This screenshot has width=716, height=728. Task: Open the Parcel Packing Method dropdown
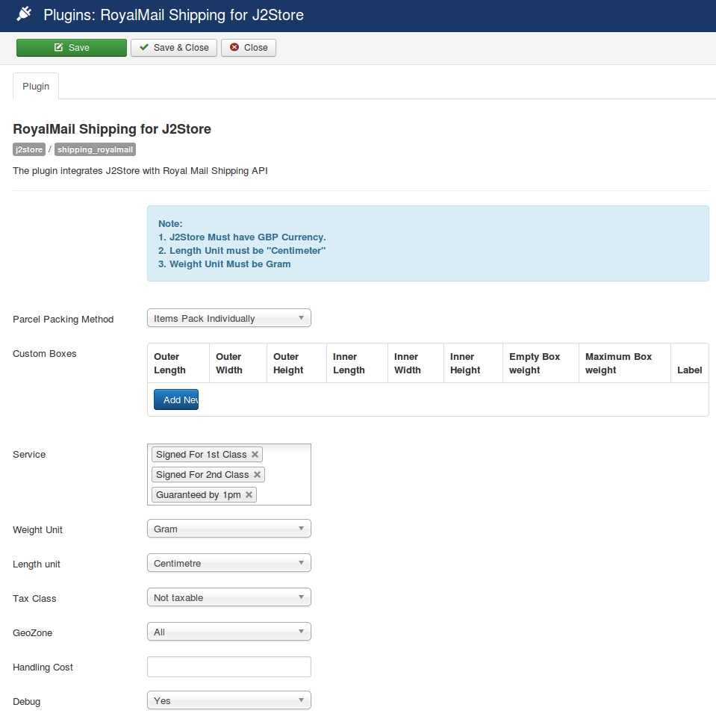coord(228,319)
